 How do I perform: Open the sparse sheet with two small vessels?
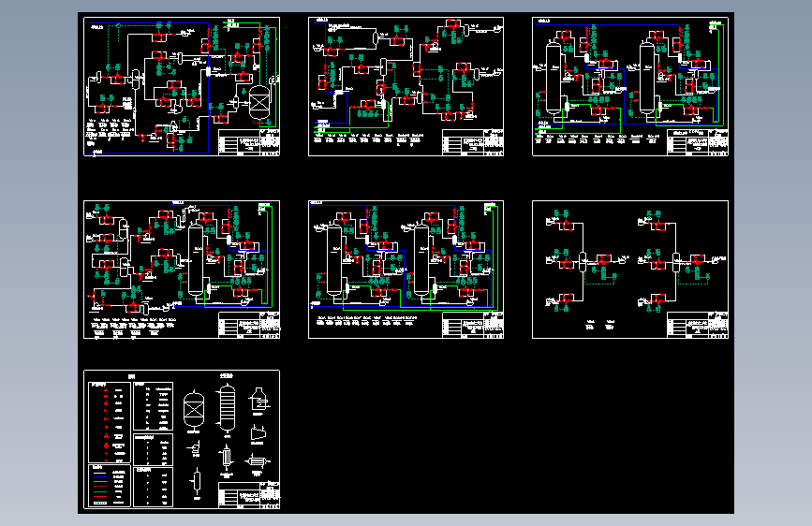click(x=630, y=270)
